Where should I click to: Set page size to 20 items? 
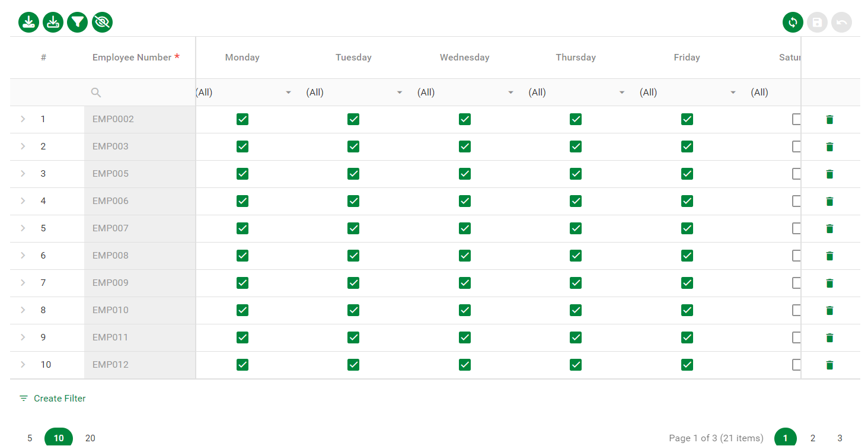pos(90,438)
